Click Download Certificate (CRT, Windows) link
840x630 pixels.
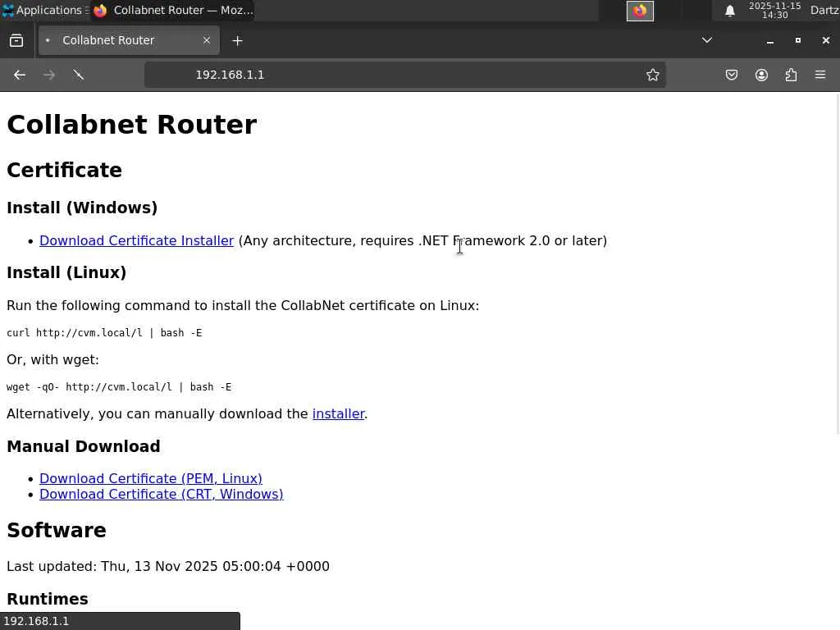tap(162, 494)
